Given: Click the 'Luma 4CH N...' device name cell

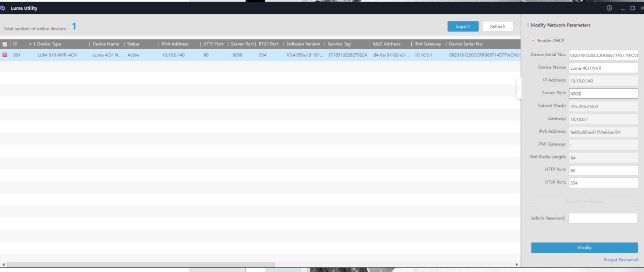Looking at the screenshot, I should click(x=107, y=55).
